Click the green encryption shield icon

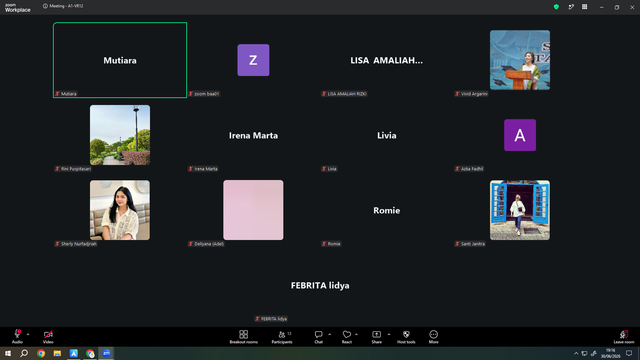pos(556,7)
